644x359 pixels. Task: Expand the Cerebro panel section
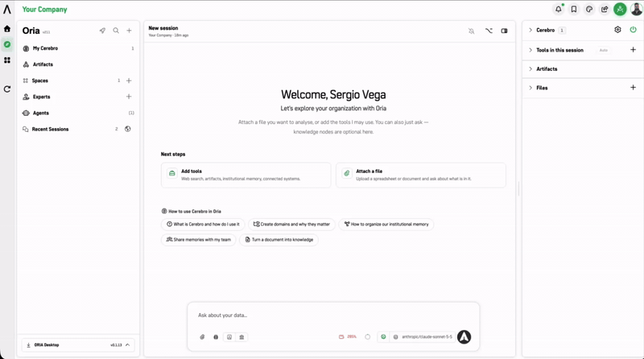click(x=530, y=30)
